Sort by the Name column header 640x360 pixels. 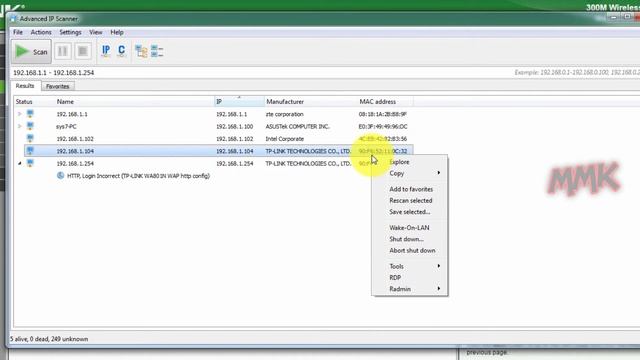pos(135,102)
